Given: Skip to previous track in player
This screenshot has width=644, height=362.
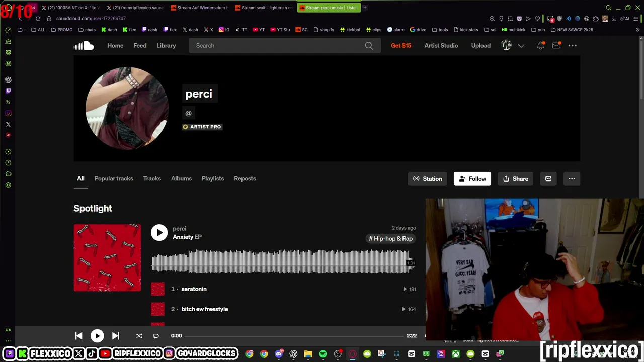Looking at the screenshot, I should point(78,336).
